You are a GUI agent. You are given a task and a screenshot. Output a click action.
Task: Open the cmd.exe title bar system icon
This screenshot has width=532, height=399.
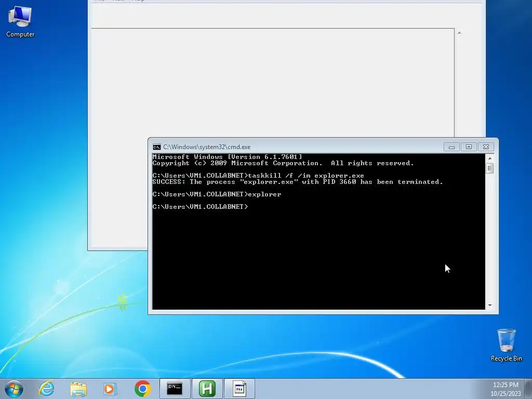157,147
